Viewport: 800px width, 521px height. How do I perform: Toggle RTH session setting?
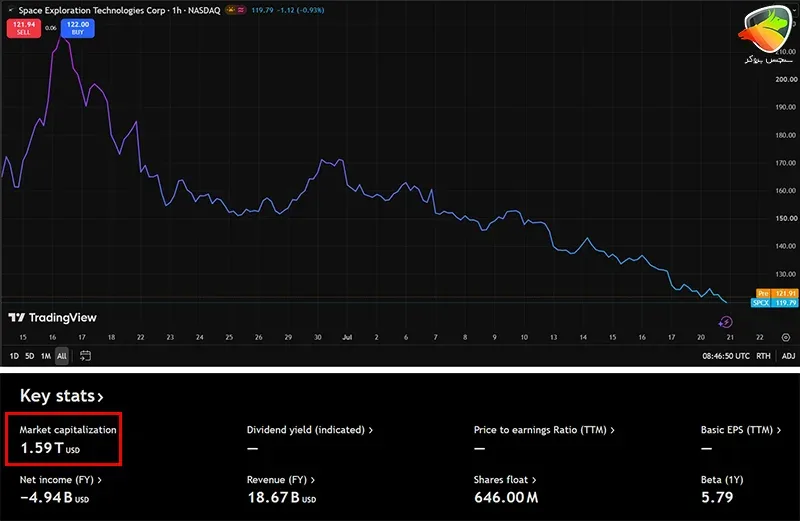pos(763,356)
